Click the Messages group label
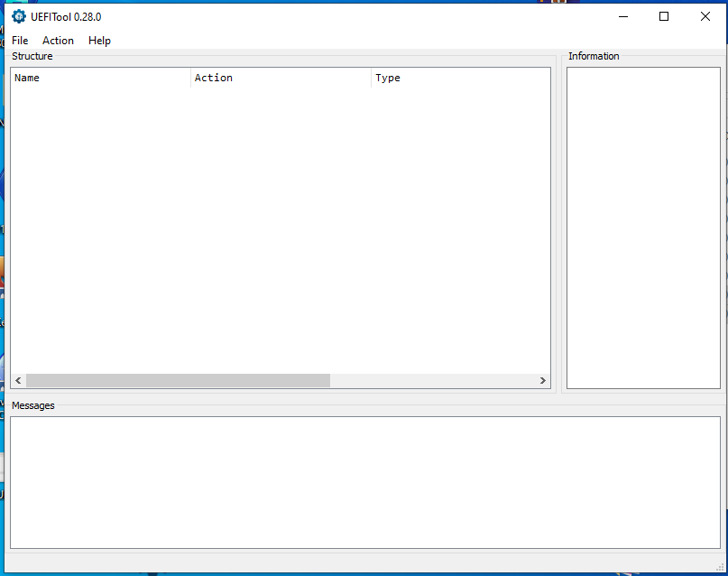Viewport: 728px width, 576px height. point(33,406)
